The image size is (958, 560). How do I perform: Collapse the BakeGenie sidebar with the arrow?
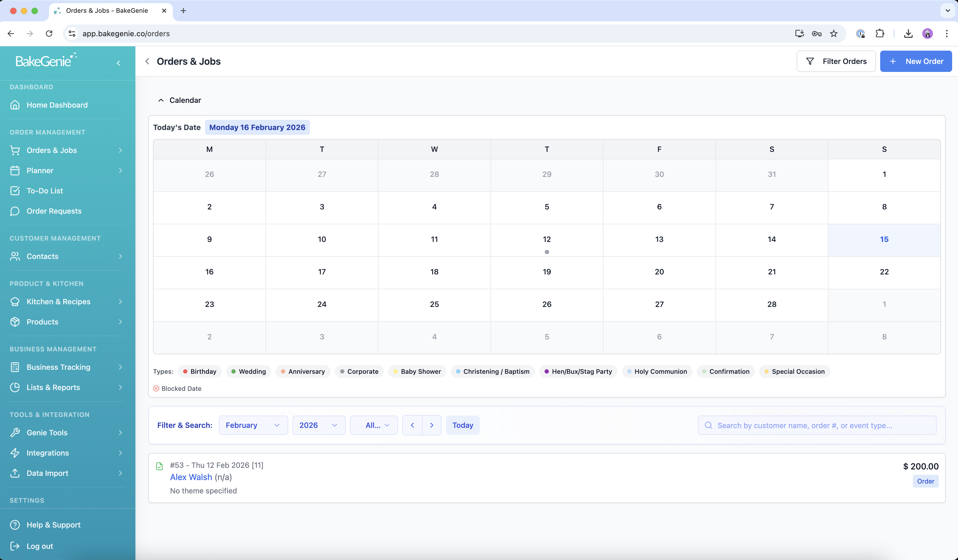pyautogui.click(x=118, y=63)
